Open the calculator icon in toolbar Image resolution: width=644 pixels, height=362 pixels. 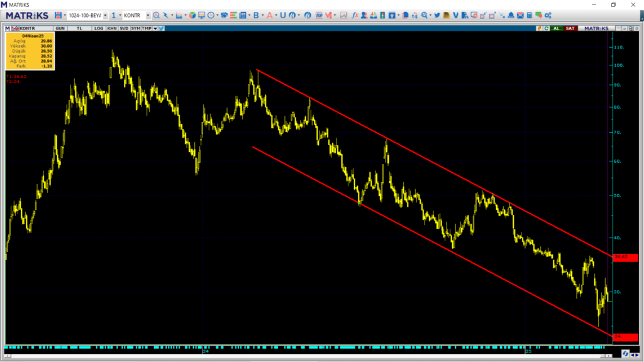[x=530, y=15]
